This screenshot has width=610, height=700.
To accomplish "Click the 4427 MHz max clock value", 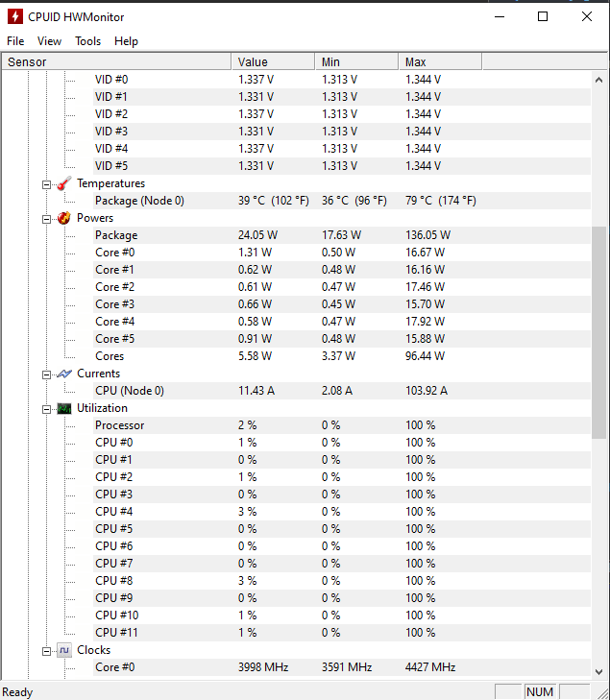I will (430, 667).
